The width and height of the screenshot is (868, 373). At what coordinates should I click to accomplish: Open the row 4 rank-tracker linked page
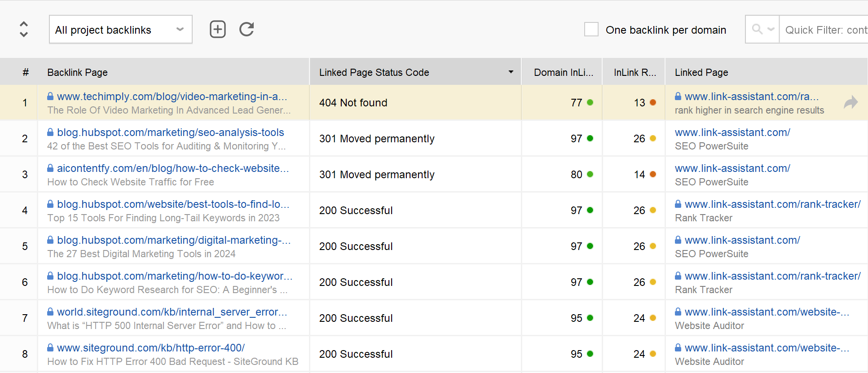(x=773, y=204)
